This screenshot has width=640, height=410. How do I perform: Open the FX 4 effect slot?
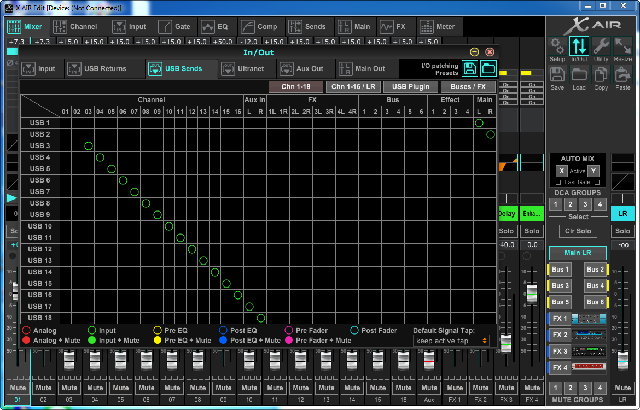(x=577, y=368)
